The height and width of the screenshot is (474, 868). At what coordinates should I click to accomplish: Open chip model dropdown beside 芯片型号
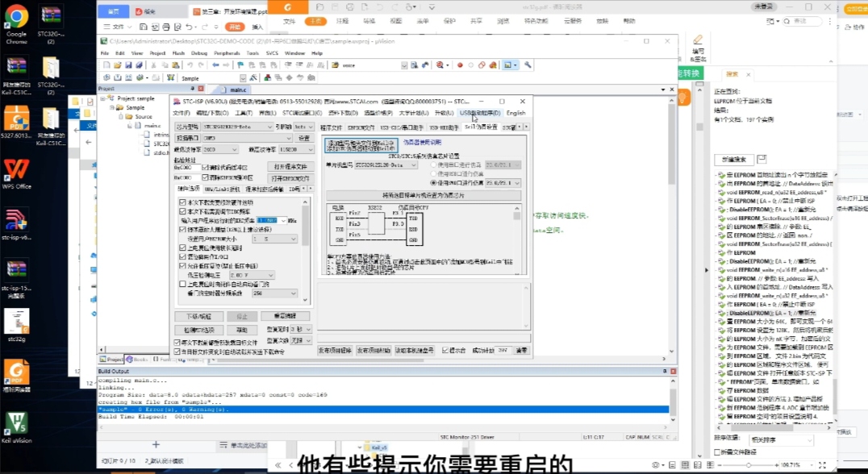[x=237, y=127]
